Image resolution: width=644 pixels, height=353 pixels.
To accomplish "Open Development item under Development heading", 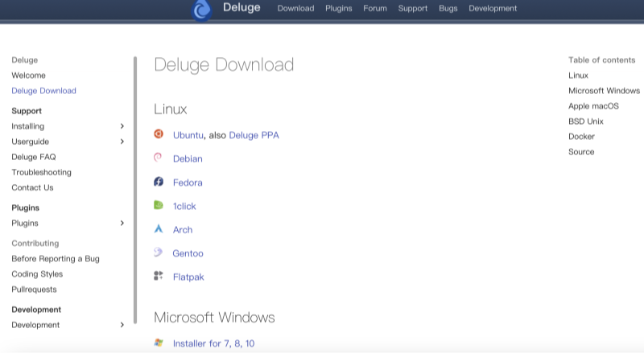I will (35, 325).
